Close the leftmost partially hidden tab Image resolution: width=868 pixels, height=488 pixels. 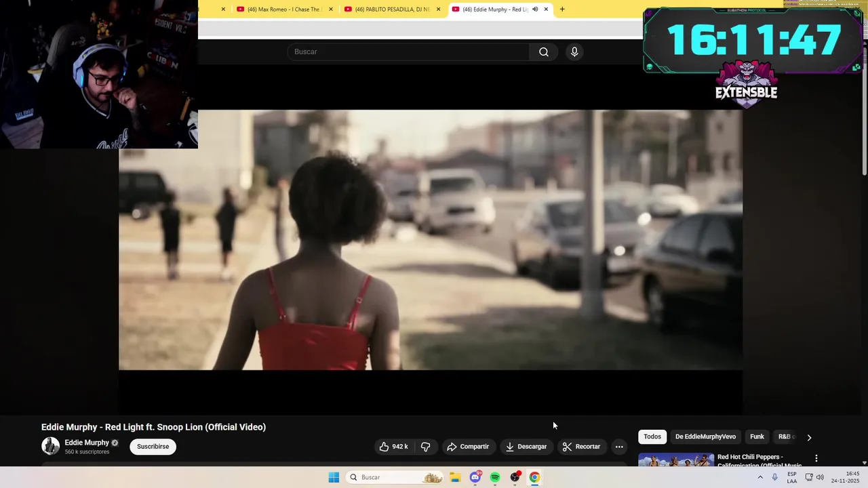[223, 9]
